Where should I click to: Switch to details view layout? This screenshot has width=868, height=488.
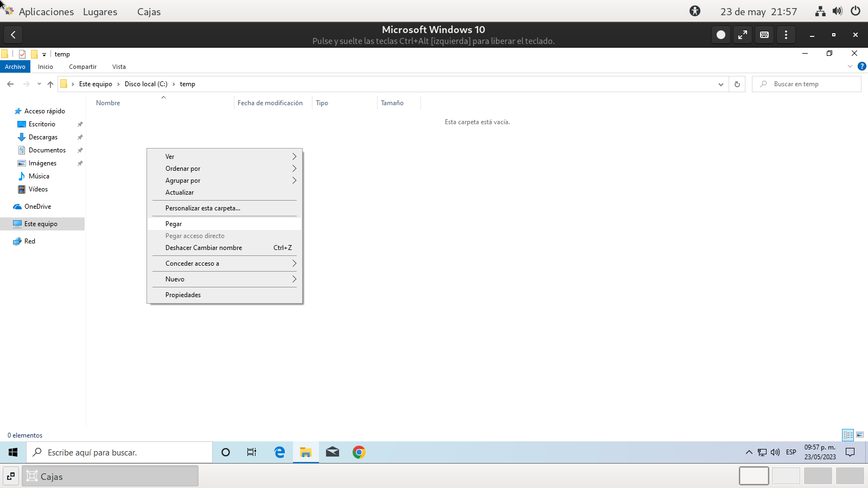click(848, 435)
